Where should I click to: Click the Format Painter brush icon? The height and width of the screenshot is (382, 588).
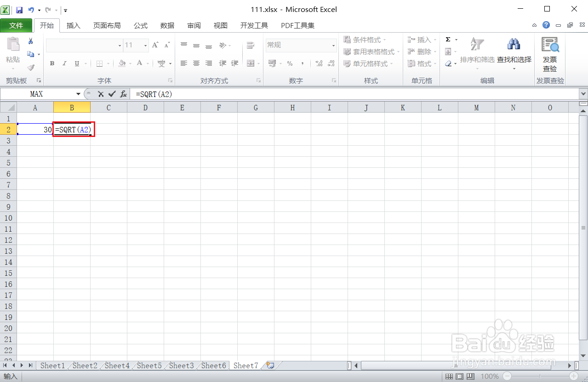30,67
